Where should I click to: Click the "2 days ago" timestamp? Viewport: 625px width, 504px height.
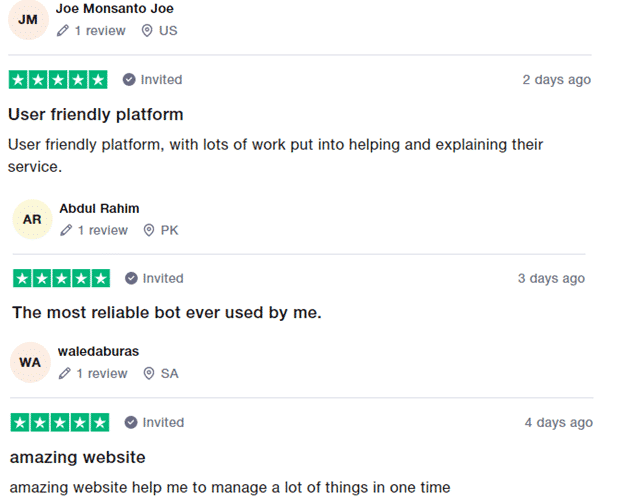pos(556,80)
